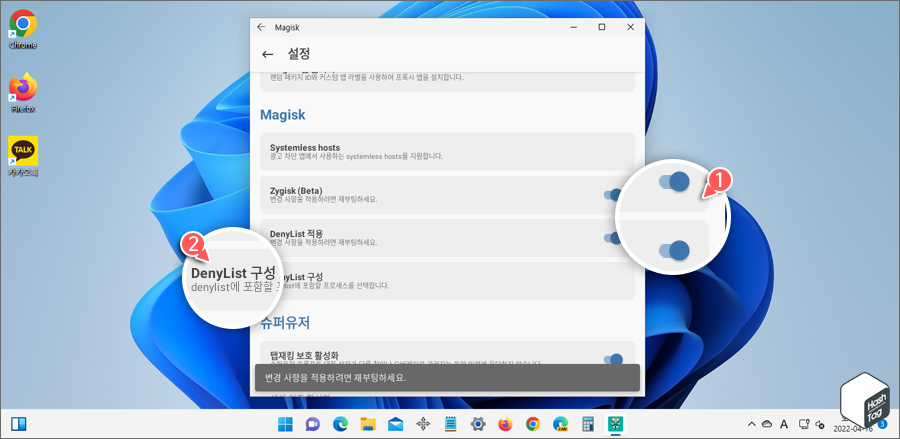Screen dimensions: 900x439
Task: Launch Firefox from the taskbar
Action: click(505, 424)
